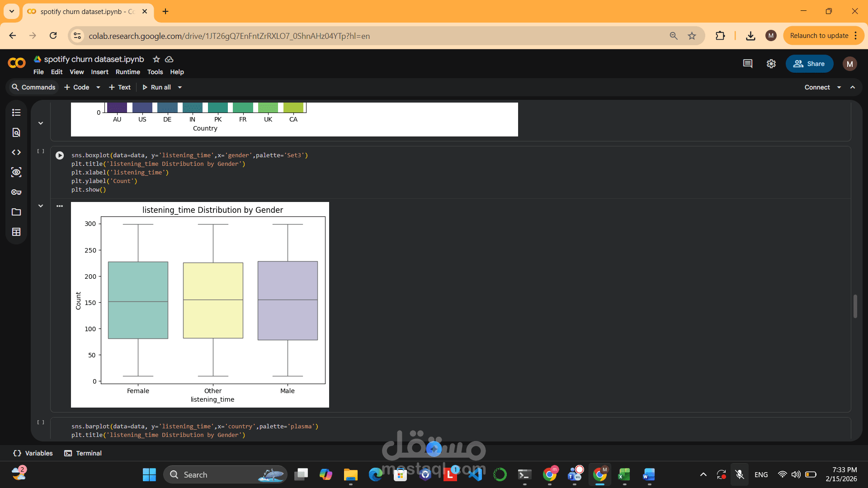Viewport: 868px width, 488px height.
Task: Open the data table icon in the sidebar
Action: [16, 232]
